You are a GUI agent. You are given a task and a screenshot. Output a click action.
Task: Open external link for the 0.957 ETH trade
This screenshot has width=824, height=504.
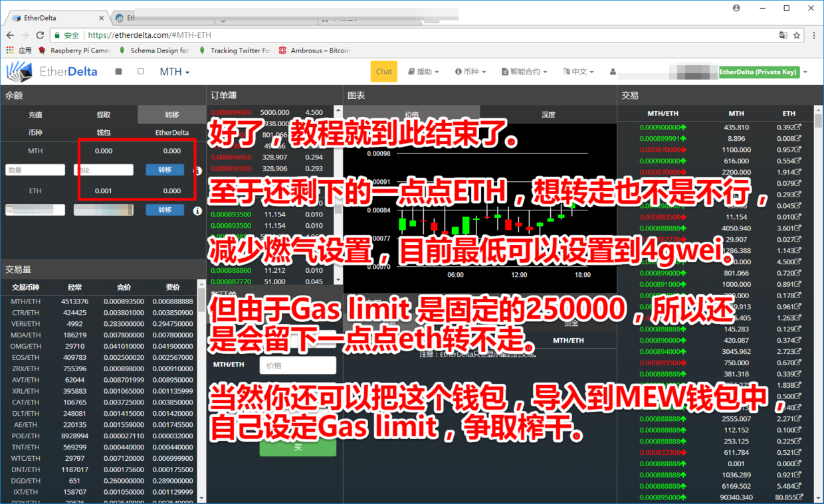(x=798, y=149)
